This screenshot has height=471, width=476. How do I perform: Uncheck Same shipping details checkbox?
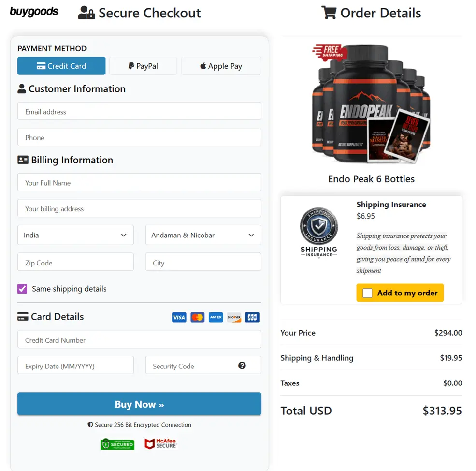pyautogui.click(x=22, y=289)
